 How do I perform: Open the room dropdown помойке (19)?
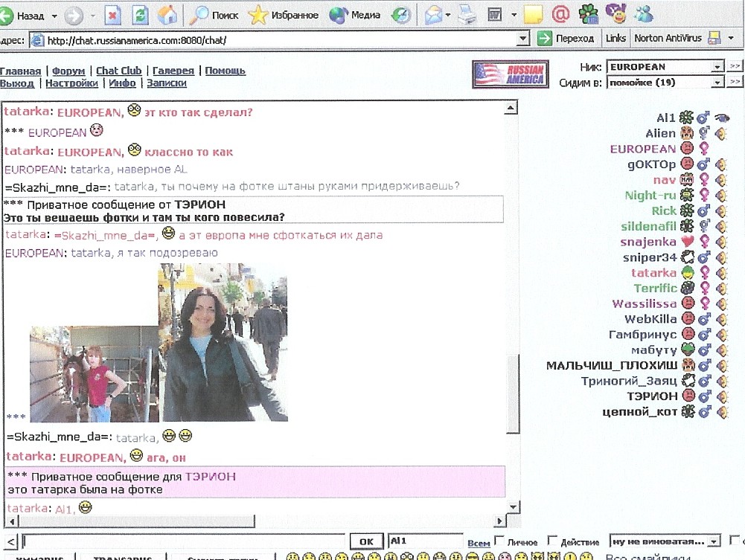[717, 83]
